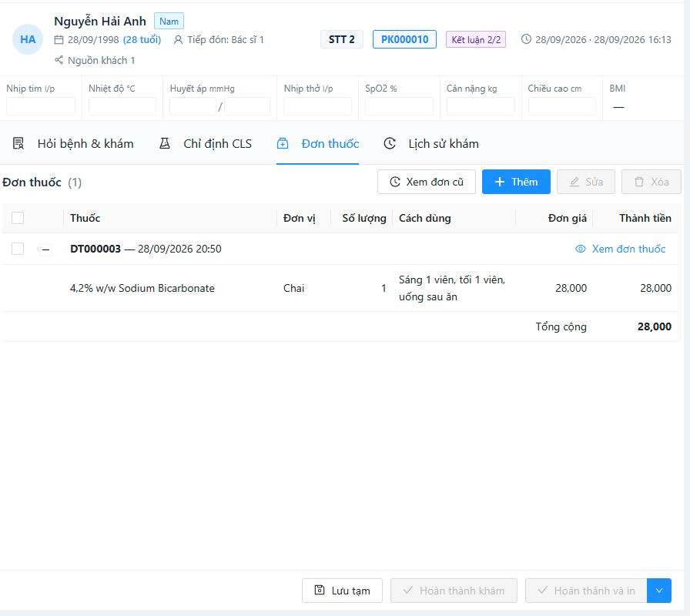Open dropdown arrow beside Hoàn thành và in
The height and width of the screenshot is (616, 690).
658,591
